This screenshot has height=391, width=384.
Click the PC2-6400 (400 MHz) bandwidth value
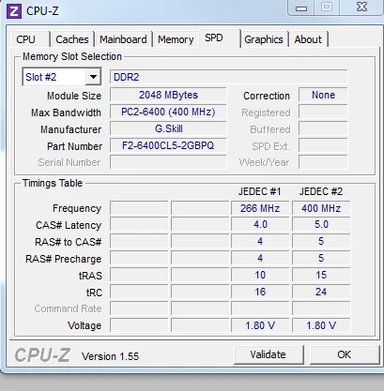click(168, 112)
